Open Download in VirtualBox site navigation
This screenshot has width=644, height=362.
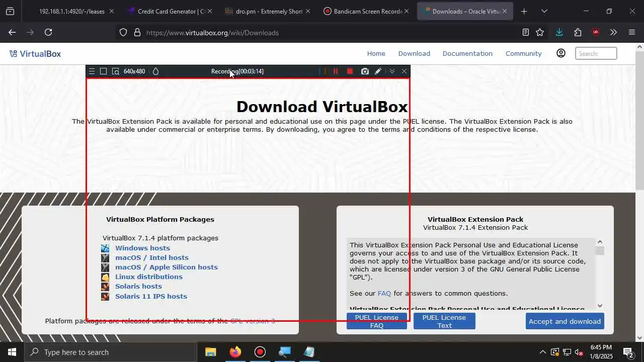point(414,53)
